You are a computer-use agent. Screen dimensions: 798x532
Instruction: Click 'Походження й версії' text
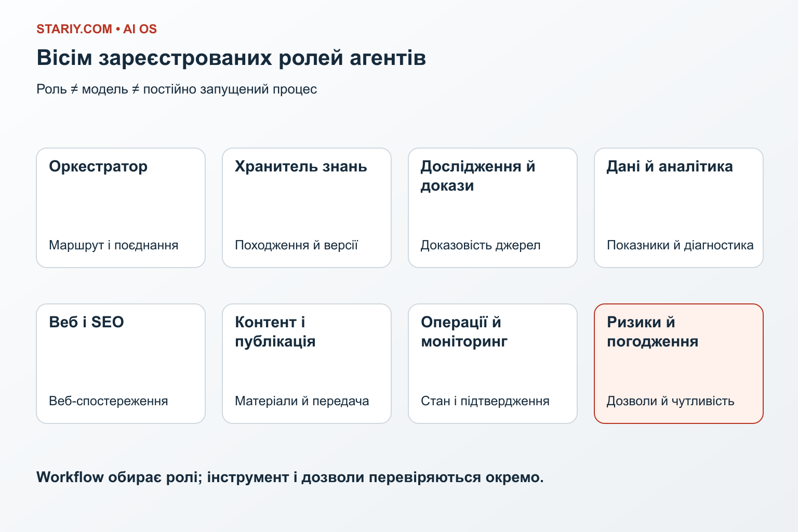click(x=296, y=245)
